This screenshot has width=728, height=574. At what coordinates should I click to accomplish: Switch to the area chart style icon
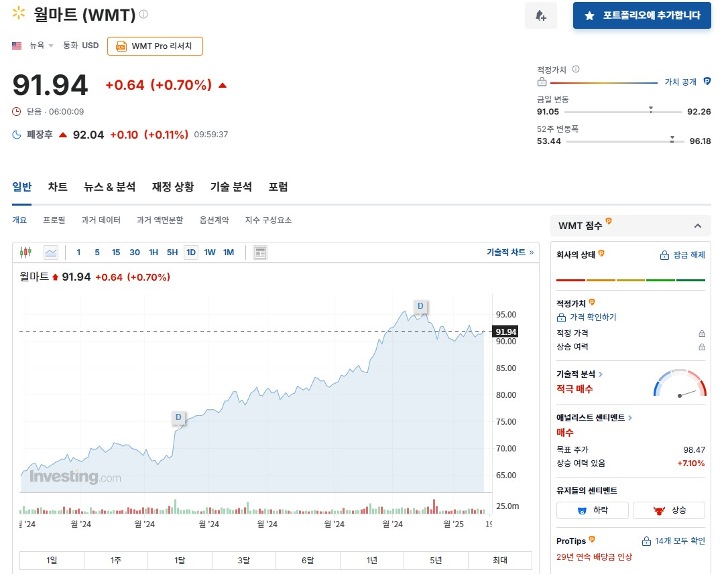click(50, 253)
